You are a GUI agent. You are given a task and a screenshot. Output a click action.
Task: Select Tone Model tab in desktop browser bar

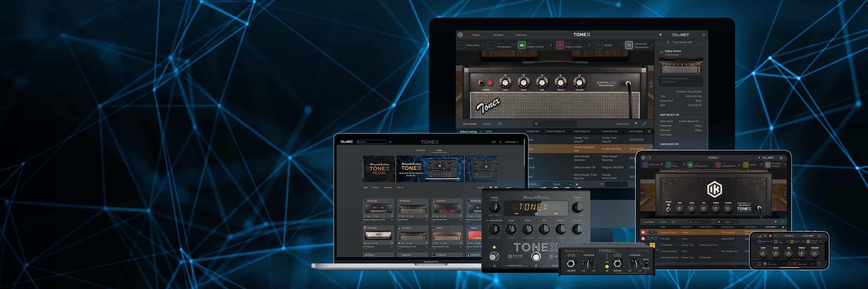[x=469, y=124]
